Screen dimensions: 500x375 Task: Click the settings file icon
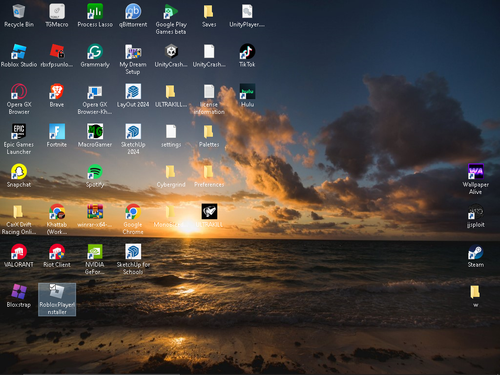pos(171,132)
